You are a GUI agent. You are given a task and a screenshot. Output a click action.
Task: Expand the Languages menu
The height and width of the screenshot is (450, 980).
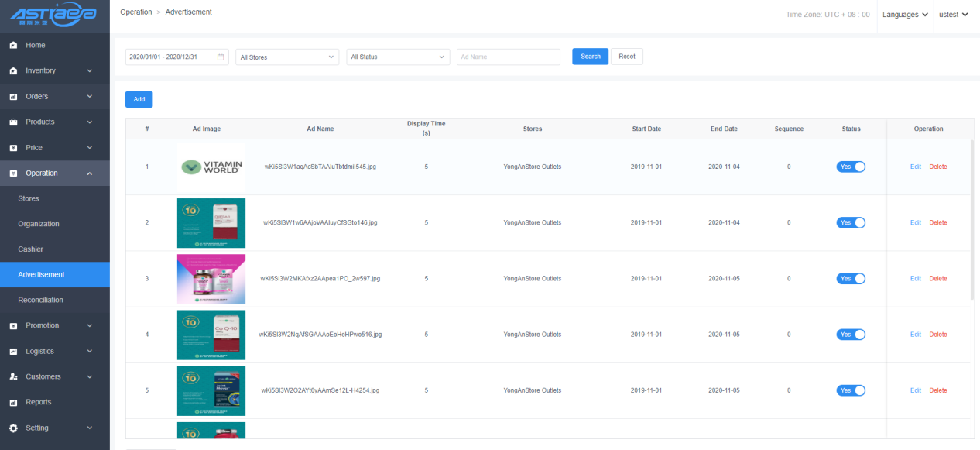[904, 15]
